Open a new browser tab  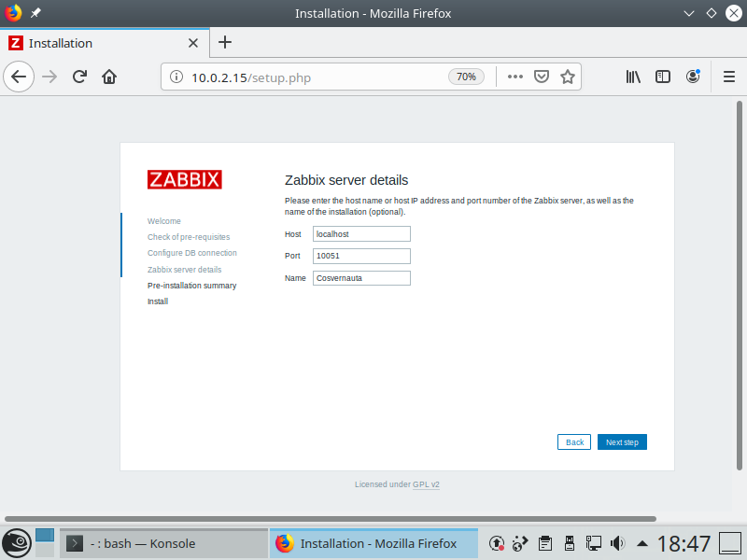225,42
